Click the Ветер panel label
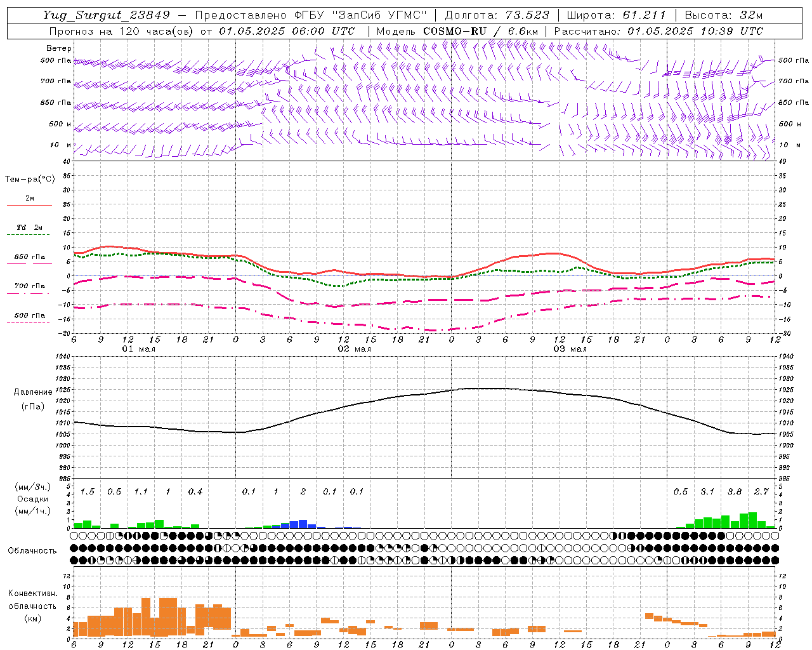The width and height of the screenshot is (812, 650). pos(58,48)
